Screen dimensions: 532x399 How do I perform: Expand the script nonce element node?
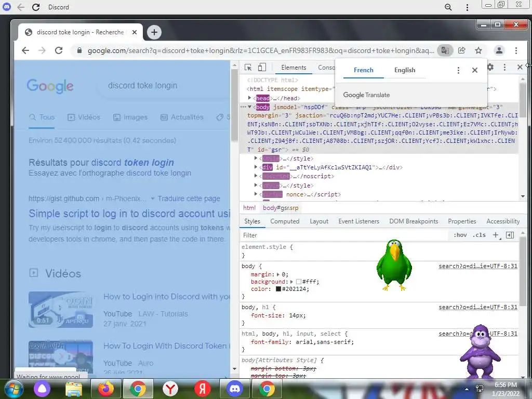256,194
